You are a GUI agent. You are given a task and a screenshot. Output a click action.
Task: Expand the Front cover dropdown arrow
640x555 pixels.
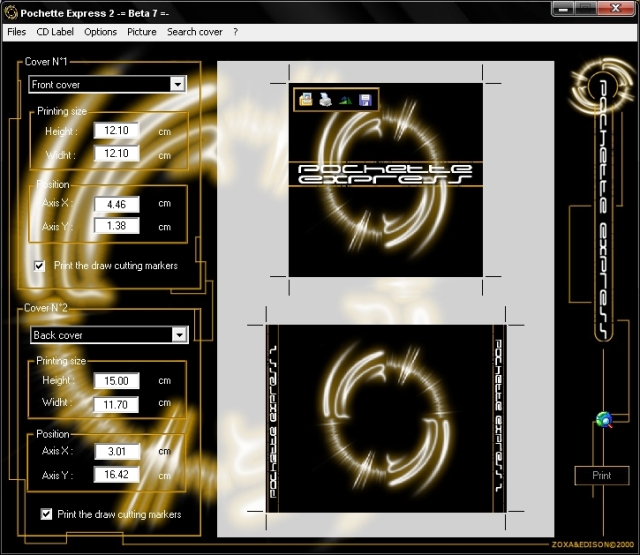(x=178, y=84)
